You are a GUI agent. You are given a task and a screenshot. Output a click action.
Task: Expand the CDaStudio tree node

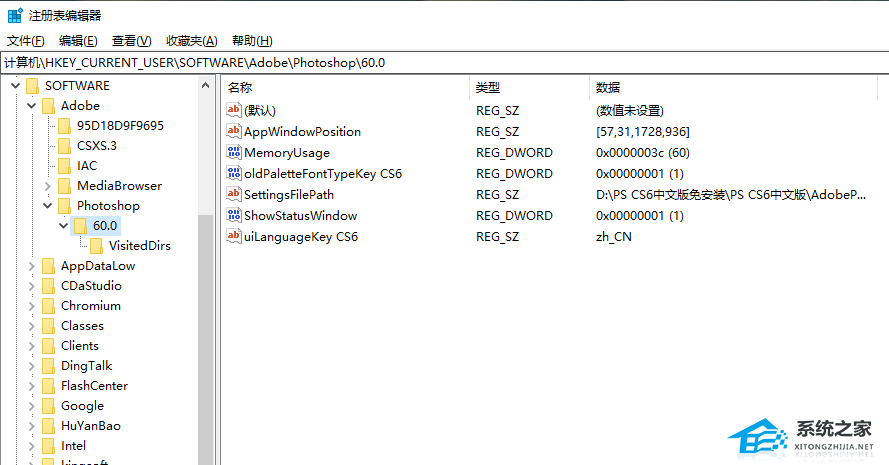pos(32,286)
